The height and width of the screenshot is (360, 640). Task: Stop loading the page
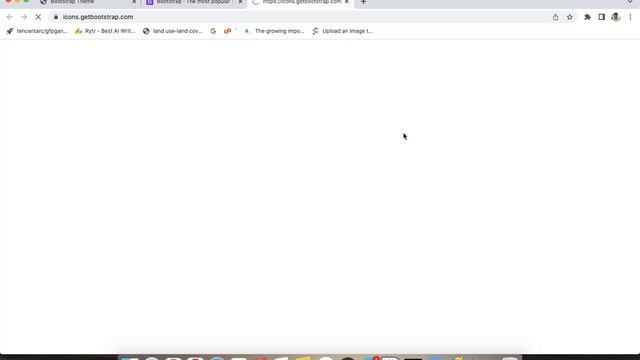pos(38,17)
